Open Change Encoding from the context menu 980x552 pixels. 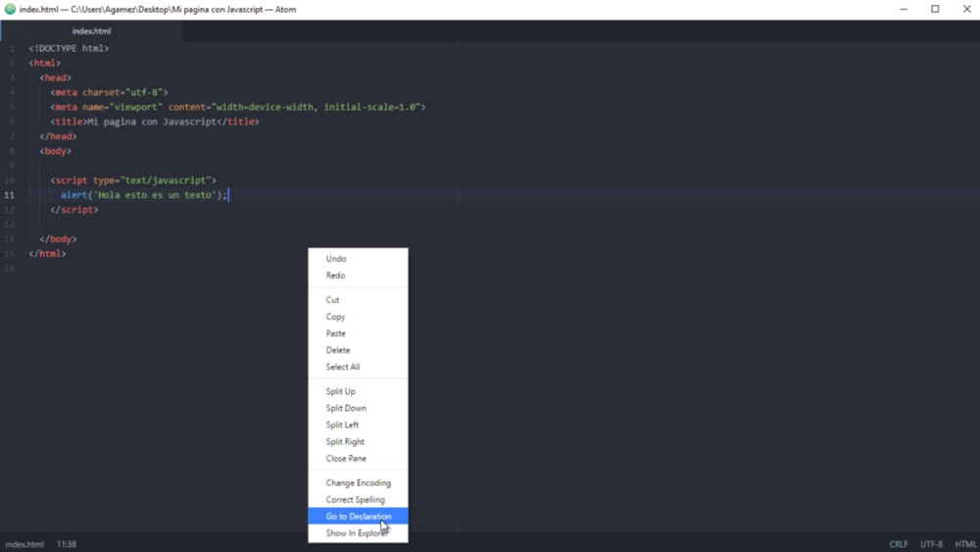coord(358,483)
